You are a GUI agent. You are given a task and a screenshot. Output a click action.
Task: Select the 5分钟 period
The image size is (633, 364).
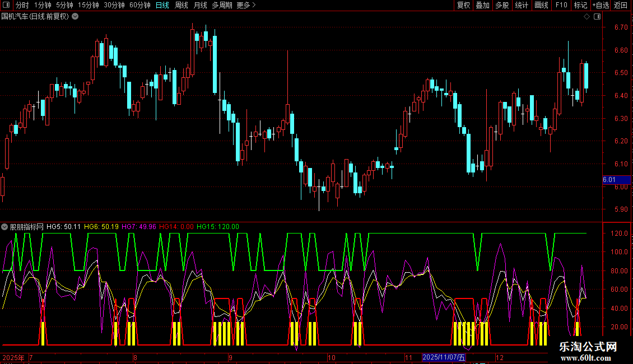point(64,5)
